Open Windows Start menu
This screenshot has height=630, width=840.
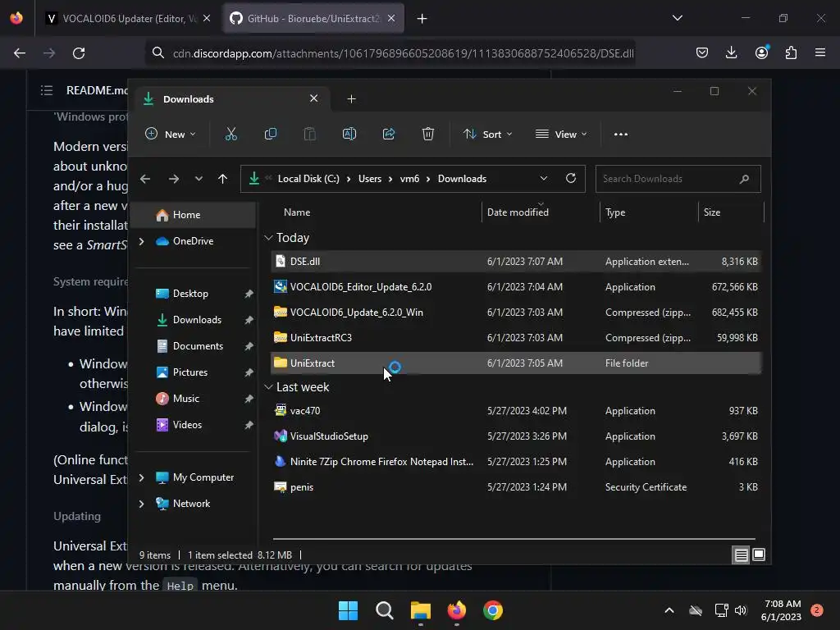point(348,610)
